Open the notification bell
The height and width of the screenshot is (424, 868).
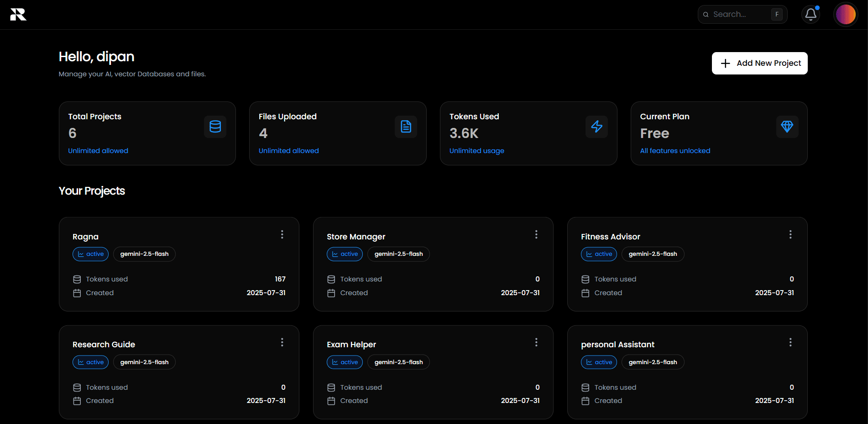[810, 14]
